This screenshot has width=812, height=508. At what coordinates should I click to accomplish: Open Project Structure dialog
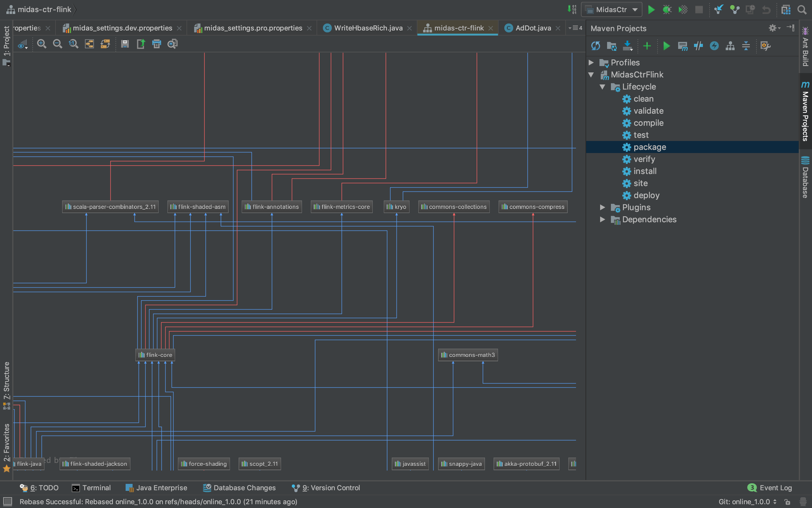point(786,10)
